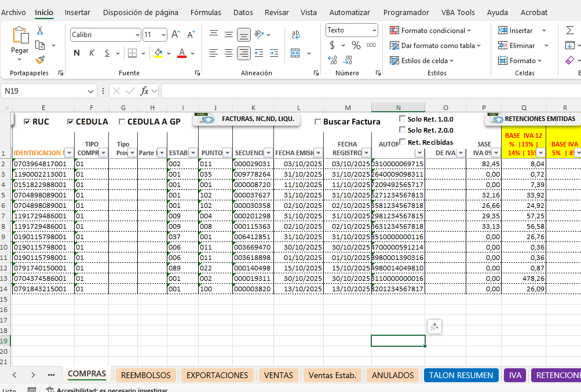Open the Calibri font name dropdown
This screenshot has height=392, width=581.
point(137,35)
